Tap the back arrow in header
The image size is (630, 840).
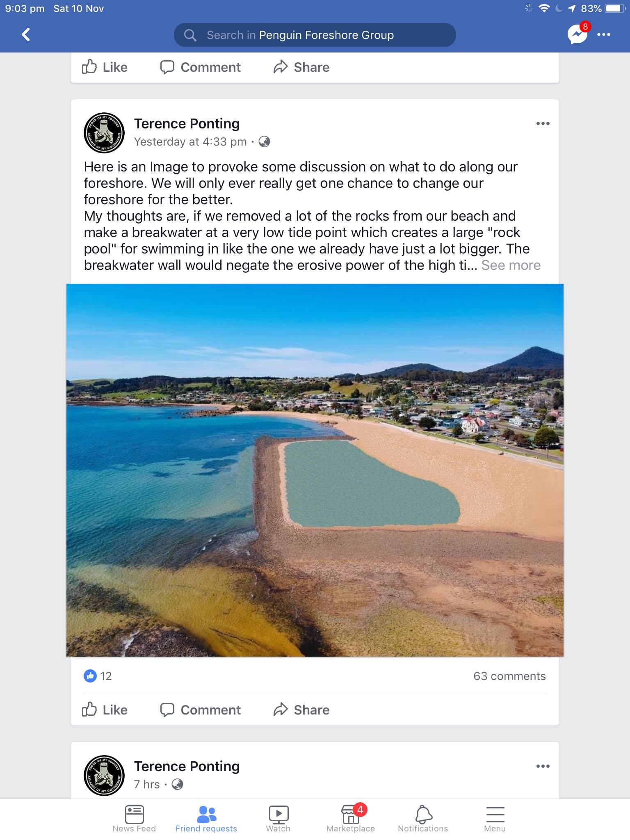tap(26, 35)
